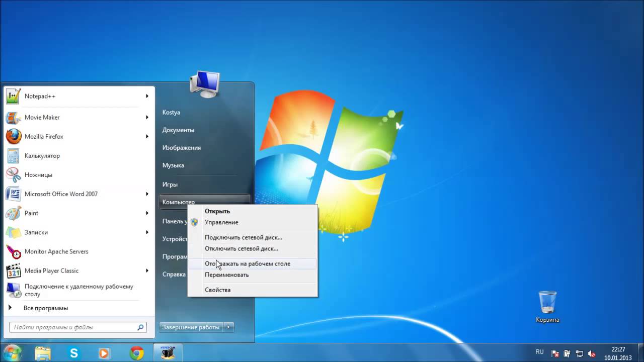
Task: Select Открыть in context menu
Action: (x=253, y=211)
